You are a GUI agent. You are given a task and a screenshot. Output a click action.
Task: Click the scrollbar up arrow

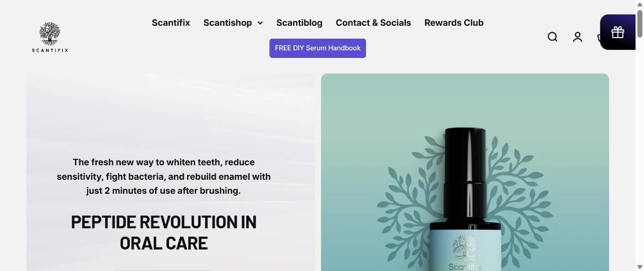[x=639, y=4]
